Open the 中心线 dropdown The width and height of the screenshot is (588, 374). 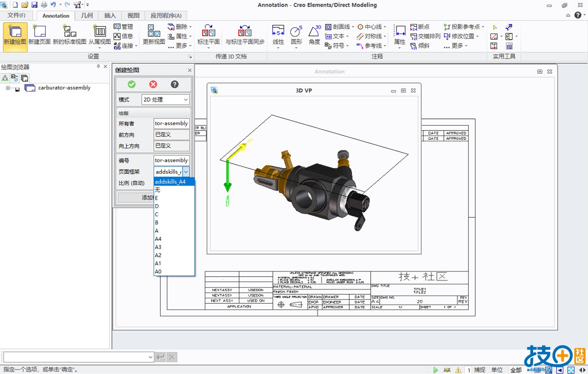pos(385,27)
